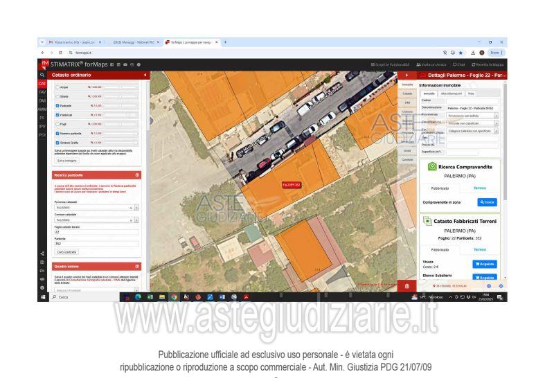
Task: Bookmark page with the star icon
Action: [461, 51]
